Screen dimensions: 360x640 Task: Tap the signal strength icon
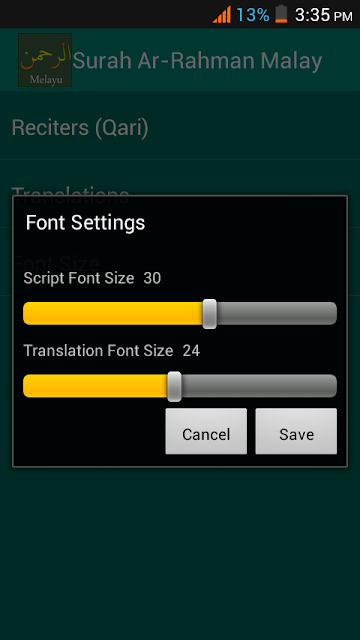click(x=222, y=15)
